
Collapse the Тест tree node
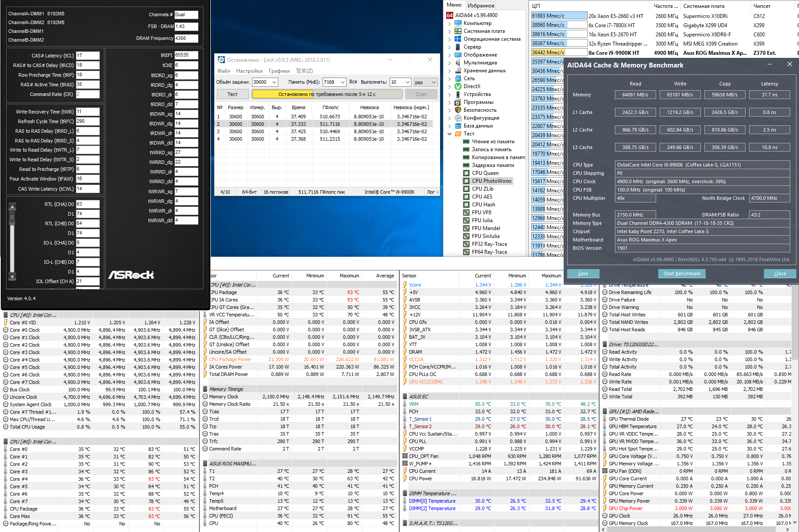click(450, 134)
